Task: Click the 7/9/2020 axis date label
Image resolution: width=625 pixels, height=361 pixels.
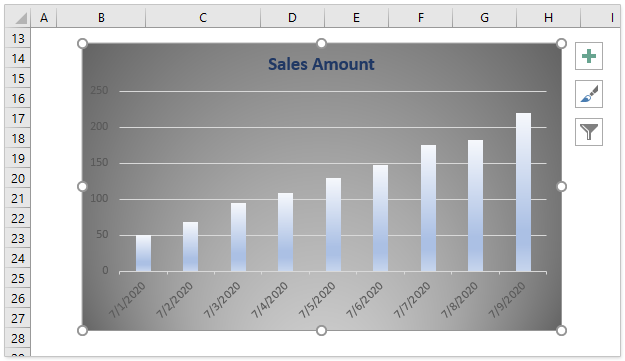Action: (507, 300)
